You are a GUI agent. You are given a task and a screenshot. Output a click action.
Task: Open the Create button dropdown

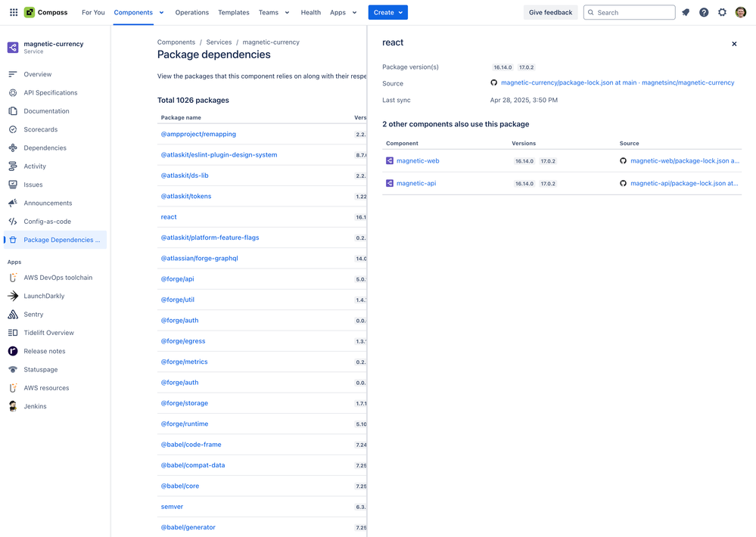(388, 13)
